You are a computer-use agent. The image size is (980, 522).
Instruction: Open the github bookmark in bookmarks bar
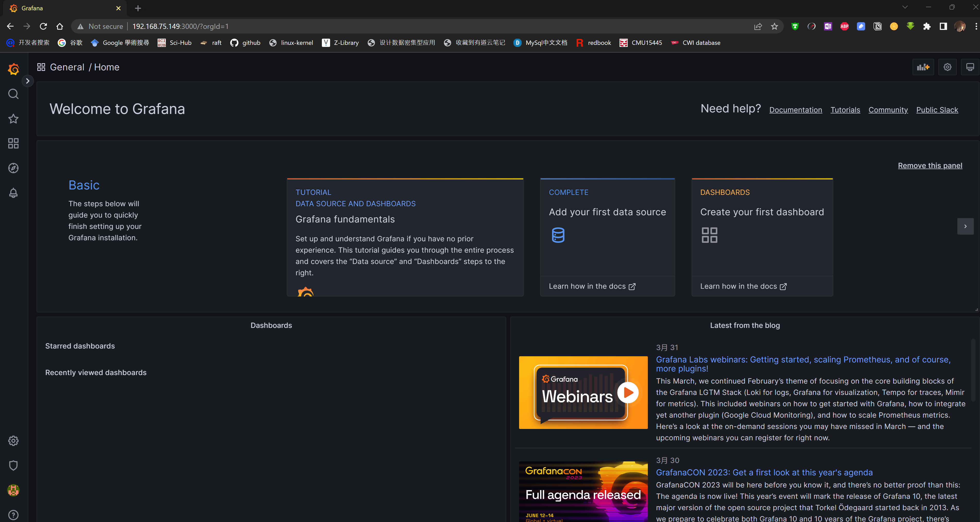(x=245, y=43)
